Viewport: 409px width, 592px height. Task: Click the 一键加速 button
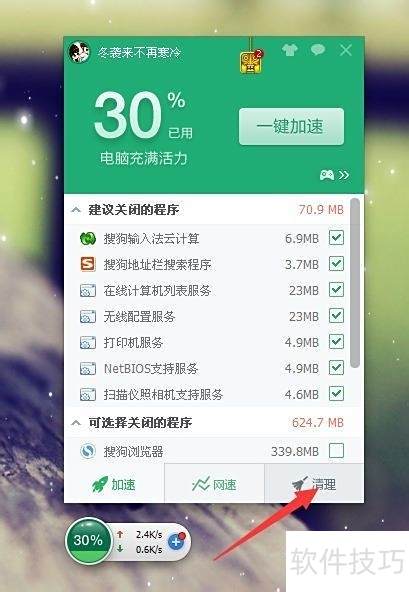291,126
